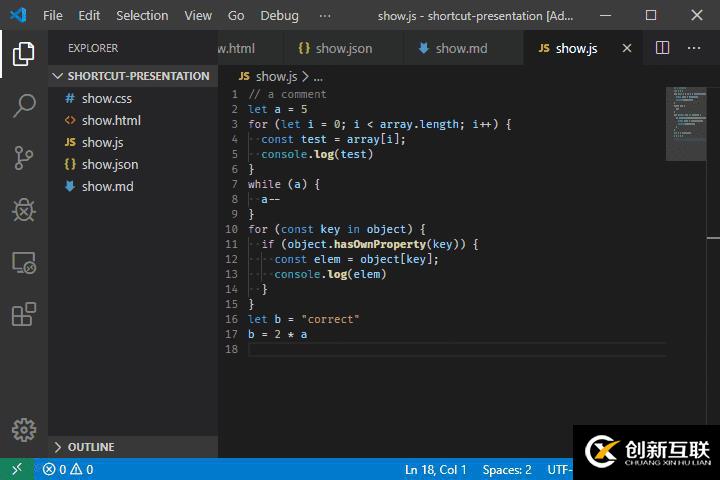Collapse the SHORTCUT-PRESENTATION folder section
Image resolution: width=720 pixels, height=480 pixels.
point(133,76)
